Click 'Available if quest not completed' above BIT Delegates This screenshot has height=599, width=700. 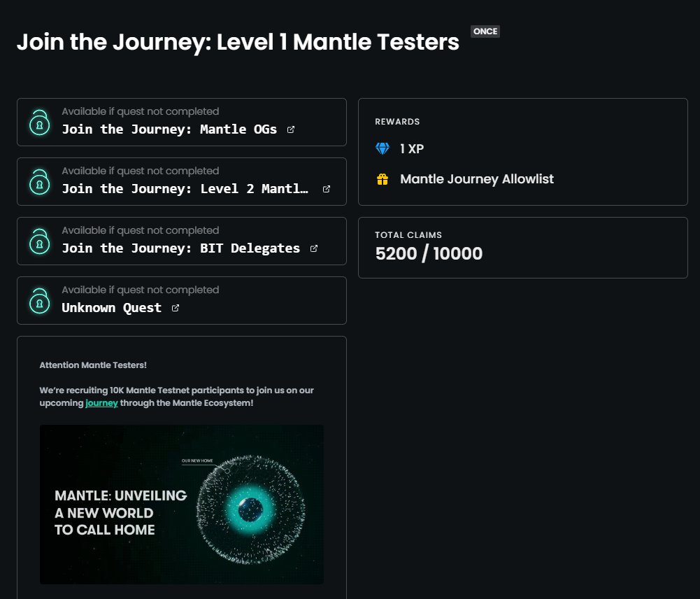141,230
